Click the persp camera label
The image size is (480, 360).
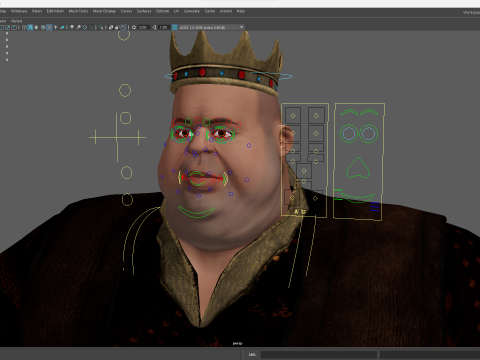pos(237,343)
